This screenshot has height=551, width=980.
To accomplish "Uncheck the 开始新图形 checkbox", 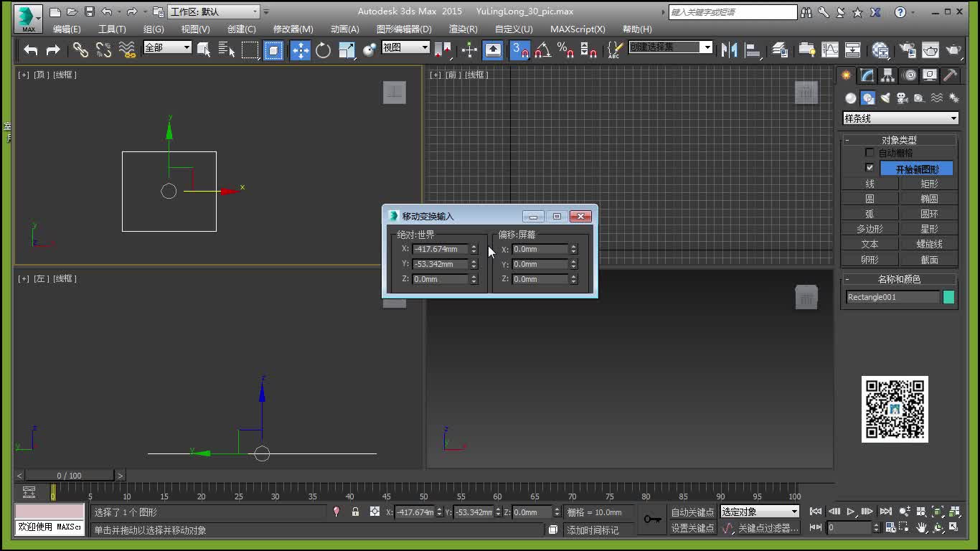I will pos(870,168).
